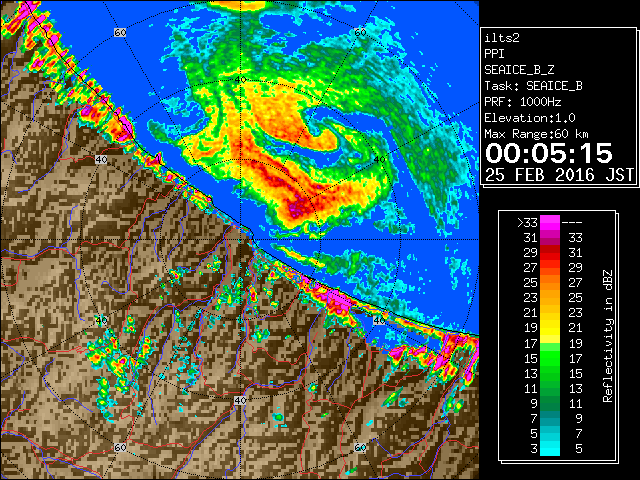Select the 60 km ring label at upper left
Viewport: 640px width, 480px height.
coord(120,33)
